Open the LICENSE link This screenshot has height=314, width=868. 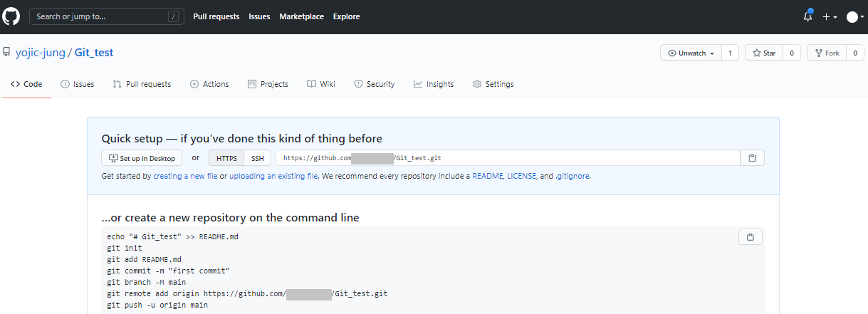pos(522,176)
